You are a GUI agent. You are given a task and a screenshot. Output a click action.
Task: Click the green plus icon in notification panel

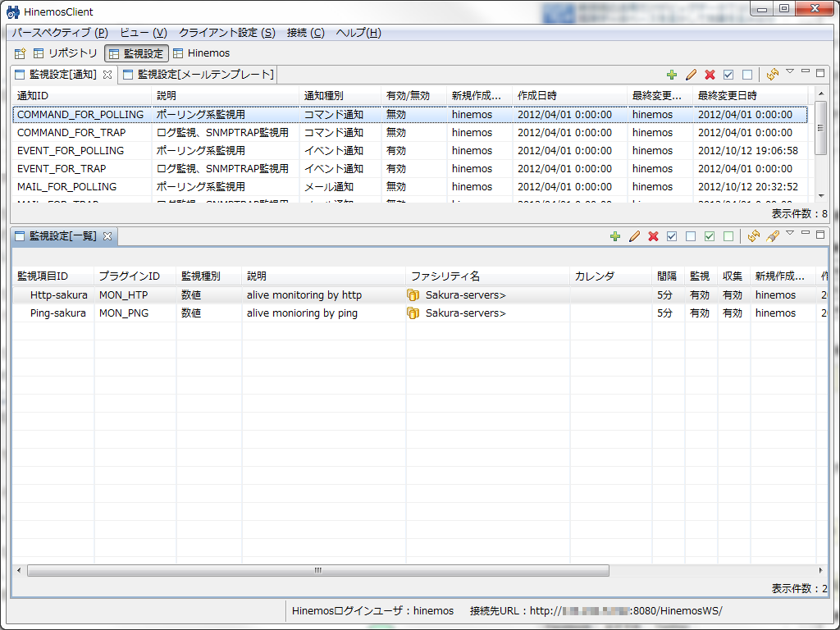coord(672,75)
